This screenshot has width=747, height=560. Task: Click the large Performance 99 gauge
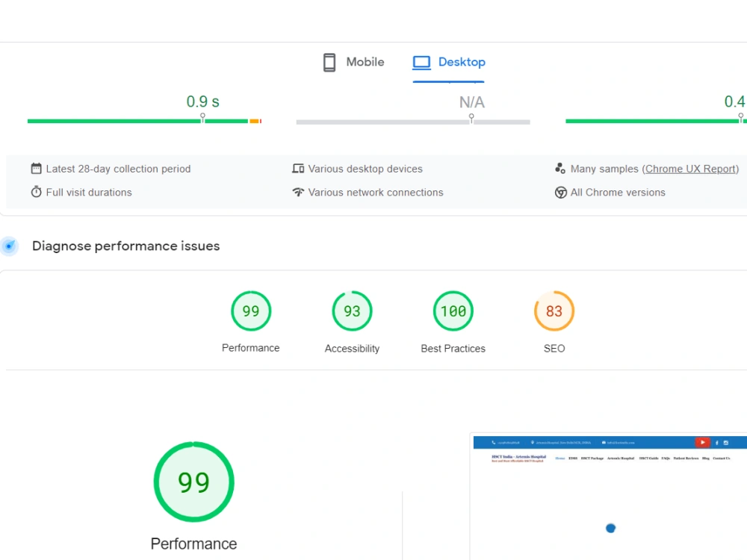coord(194,482)
